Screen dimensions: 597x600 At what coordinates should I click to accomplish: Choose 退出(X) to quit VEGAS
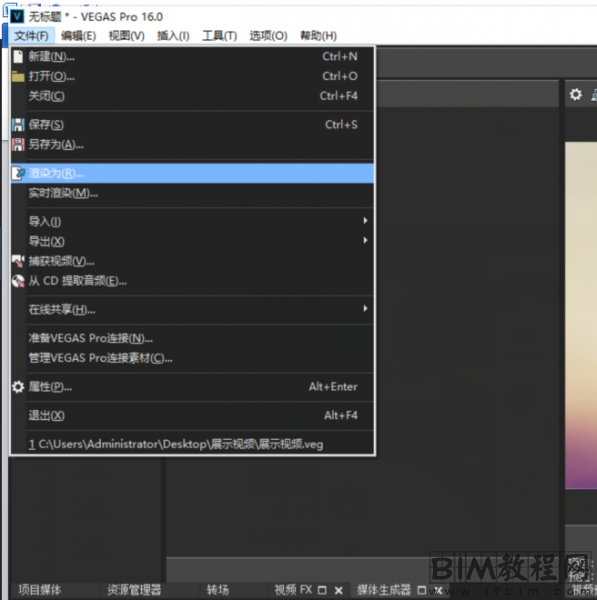point(192,416)
